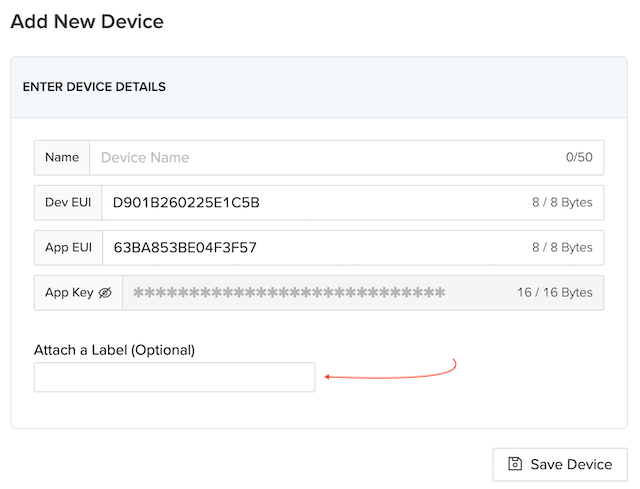Click the Name field label
Screen dimensions: 640x489
click(62, 157)
